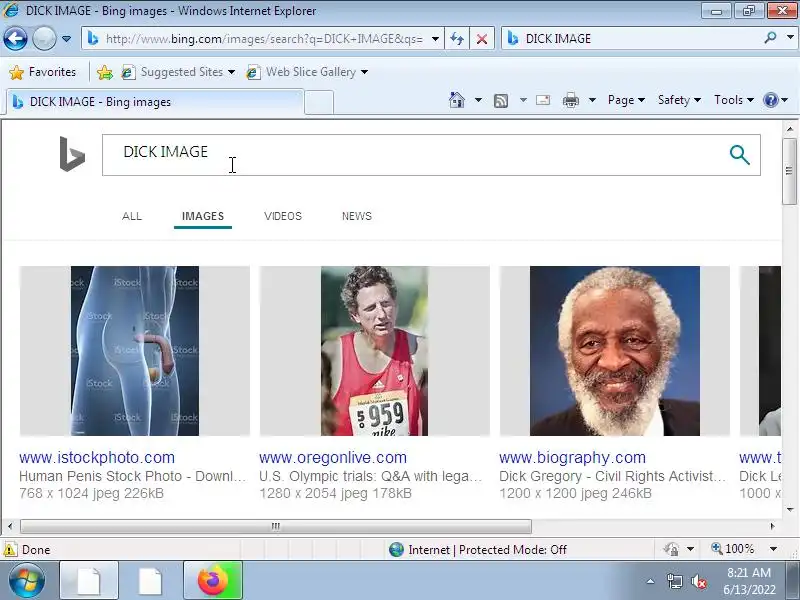Click the Internet Protected Mode zone globe
Image resolution: width=800 pixels, height=600 pixels.
click(x=396, y=549)
